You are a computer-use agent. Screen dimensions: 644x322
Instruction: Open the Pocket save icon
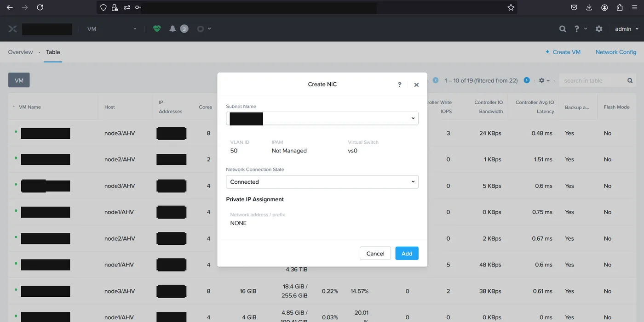[574, 7]
